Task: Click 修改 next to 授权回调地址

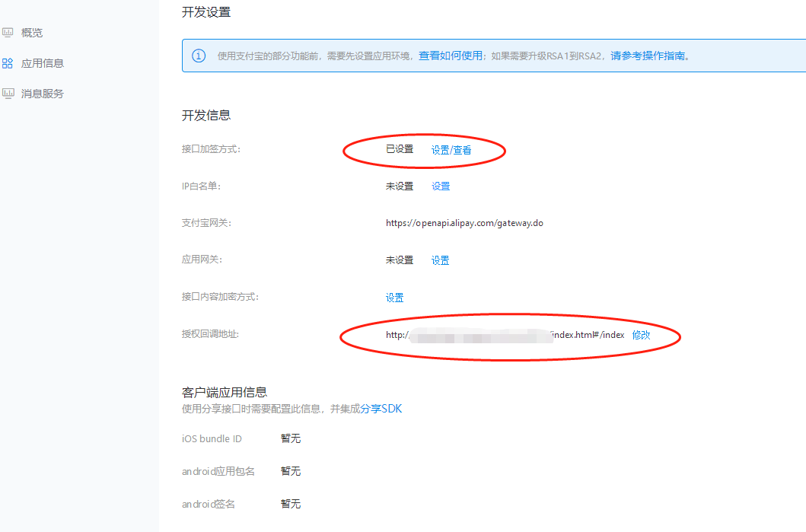Action: 641,335
